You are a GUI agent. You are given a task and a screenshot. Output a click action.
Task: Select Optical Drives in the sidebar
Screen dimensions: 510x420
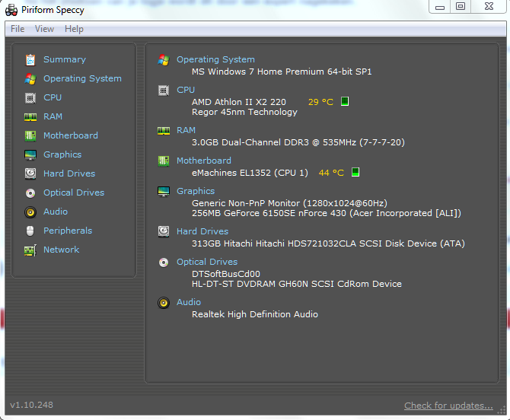click(x=74, y=192)
